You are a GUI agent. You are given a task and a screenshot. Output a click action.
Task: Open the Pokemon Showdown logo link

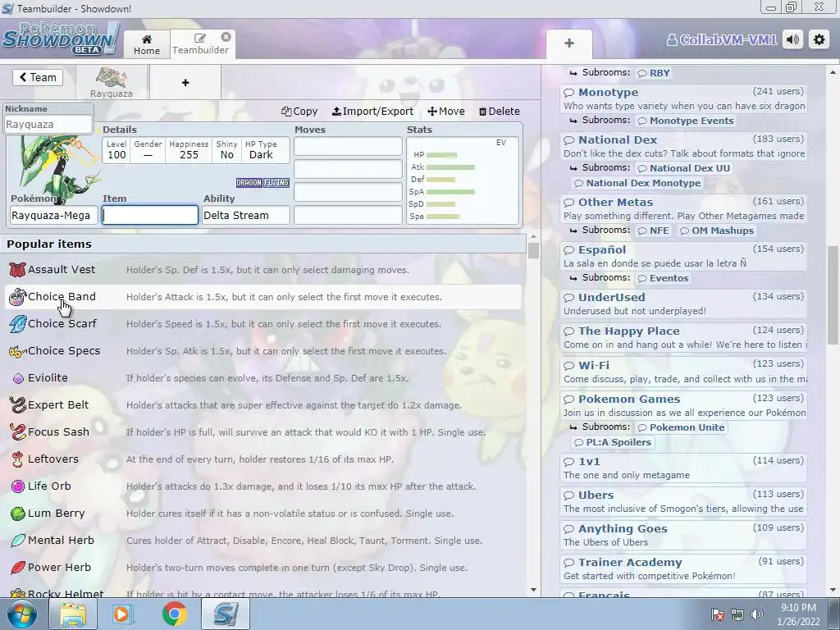tap(59, 38)
